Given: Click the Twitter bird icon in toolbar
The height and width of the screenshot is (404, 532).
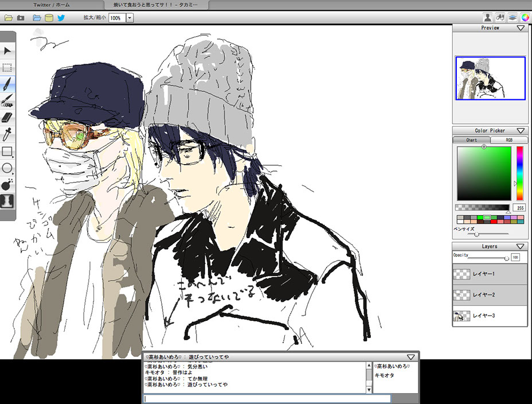Looking at the screenshot, I should 61,18.
